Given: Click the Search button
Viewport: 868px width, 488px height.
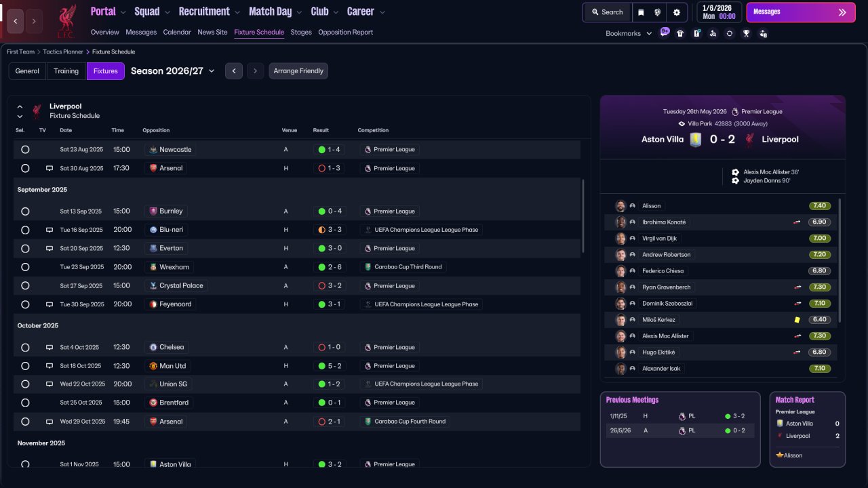Looking at the screenshot, I should tap(607, 12).
